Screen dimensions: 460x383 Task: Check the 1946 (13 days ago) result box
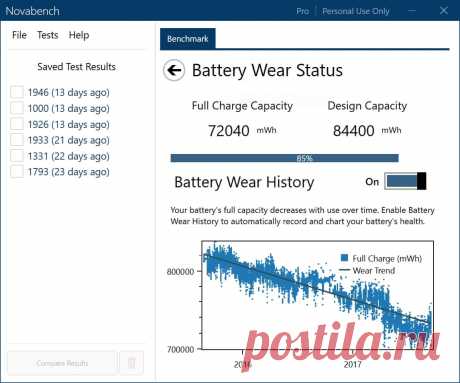pyautogui.click(x=17, y=92)
